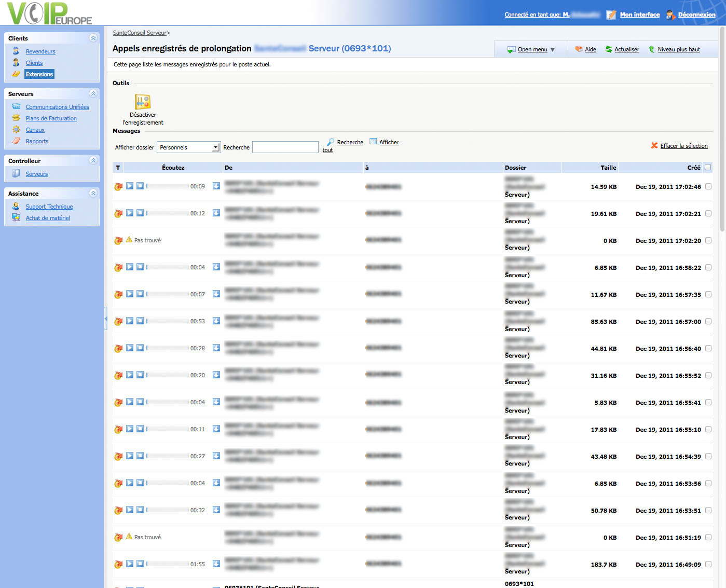Check the box for the 16:57:00 recording
Image resolution: width=726 pixels, height=588 pixels.
(x=708, y=321)
